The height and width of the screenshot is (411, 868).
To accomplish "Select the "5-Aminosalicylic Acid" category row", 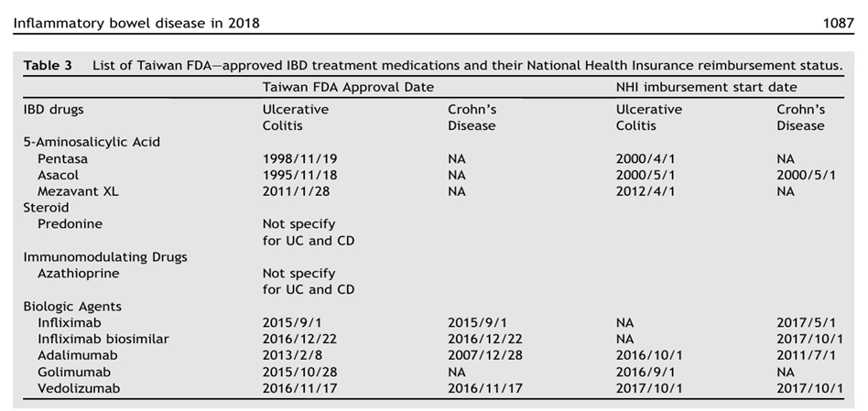I will (92, 142).
